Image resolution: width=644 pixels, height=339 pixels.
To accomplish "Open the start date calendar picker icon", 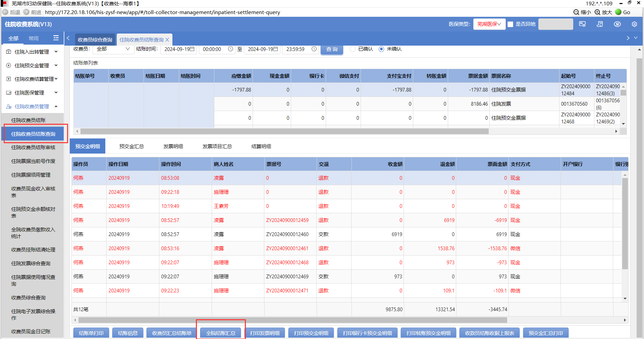I will click(x=192, y=49).
